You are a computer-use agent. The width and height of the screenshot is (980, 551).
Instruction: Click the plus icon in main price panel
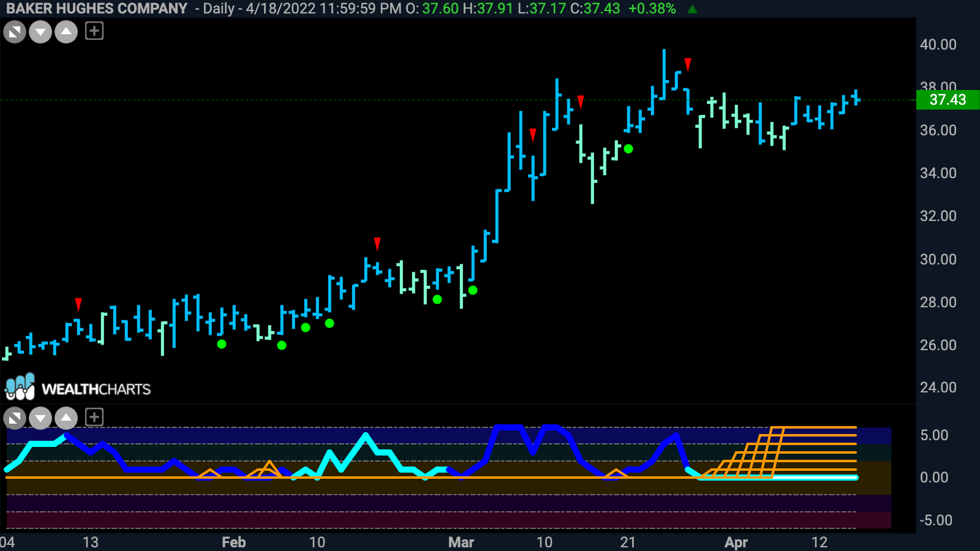click(x=94, y=31)
